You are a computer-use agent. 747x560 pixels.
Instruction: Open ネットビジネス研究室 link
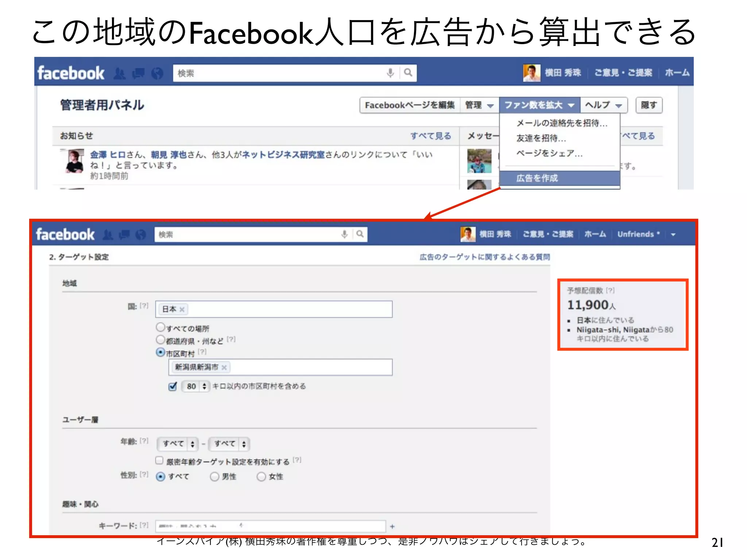[283, 155]
